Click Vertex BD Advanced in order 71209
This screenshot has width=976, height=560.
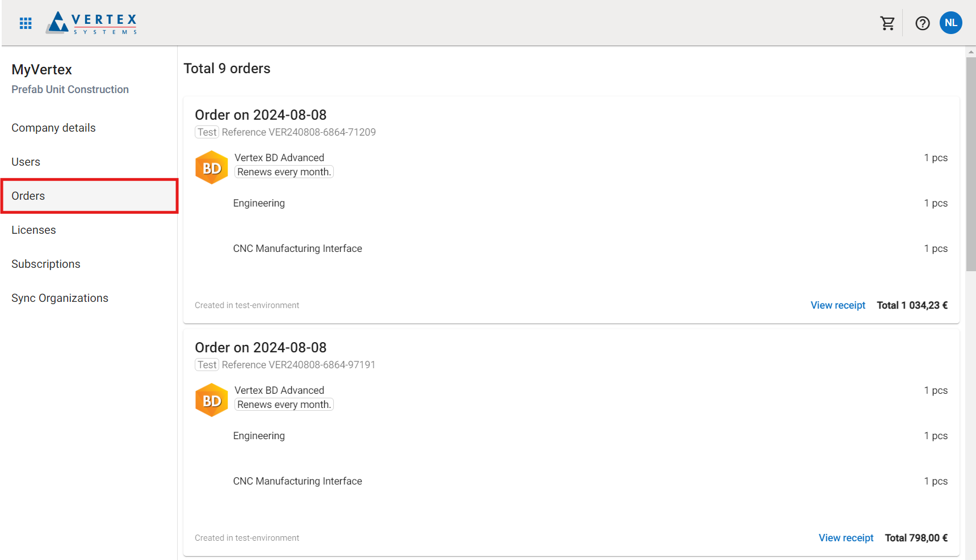pos(279,158)
